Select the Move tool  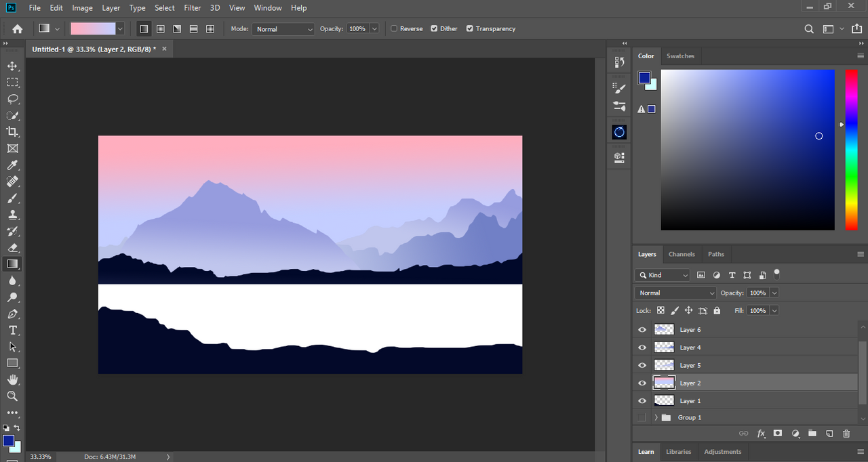point(12,66)
